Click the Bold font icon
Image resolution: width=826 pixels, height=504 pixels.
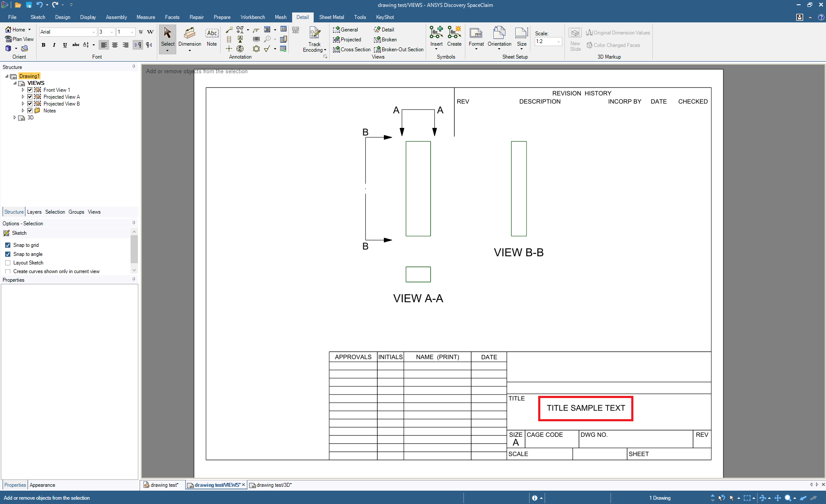(x=44, y=45)
